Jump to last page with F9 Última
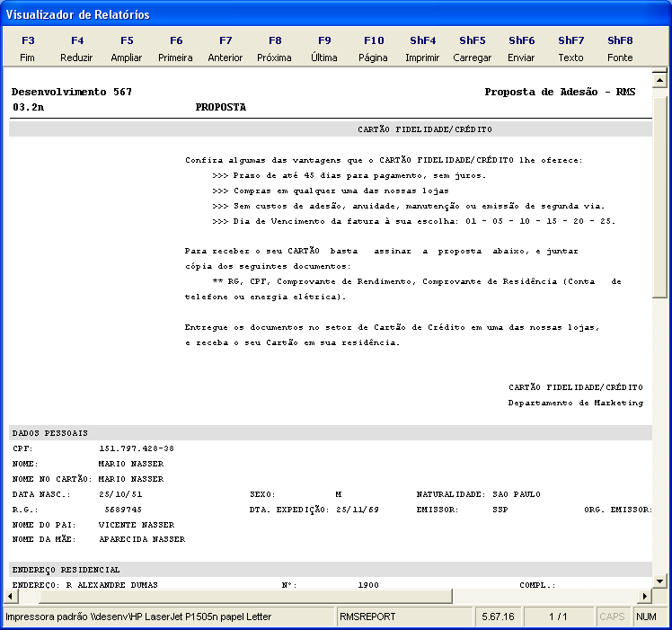 (324, 49)
